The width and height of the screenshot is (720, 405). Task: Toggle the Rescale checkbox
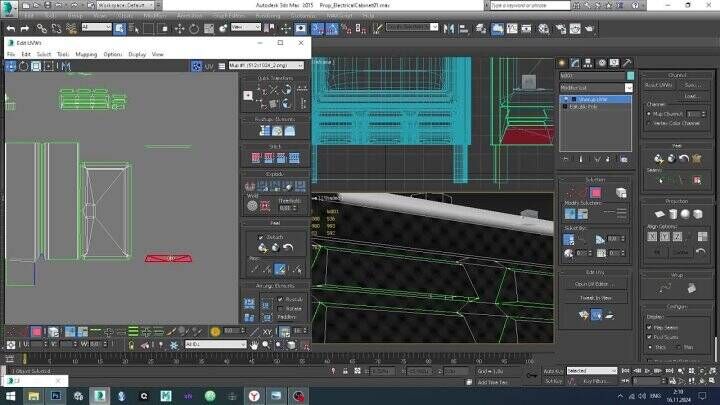280,299
